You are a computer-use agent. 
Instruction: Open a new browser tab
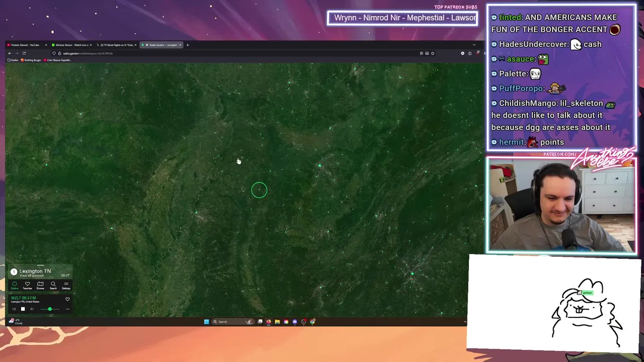click(x=188, y=45)
